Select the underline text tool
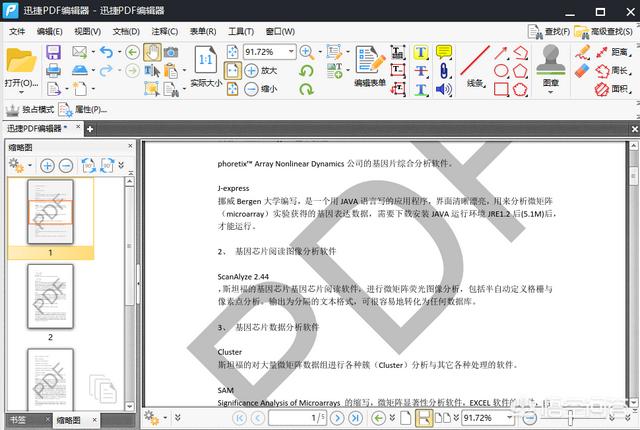Viewport: 640px width, 430px height. [x=421, y=89]
